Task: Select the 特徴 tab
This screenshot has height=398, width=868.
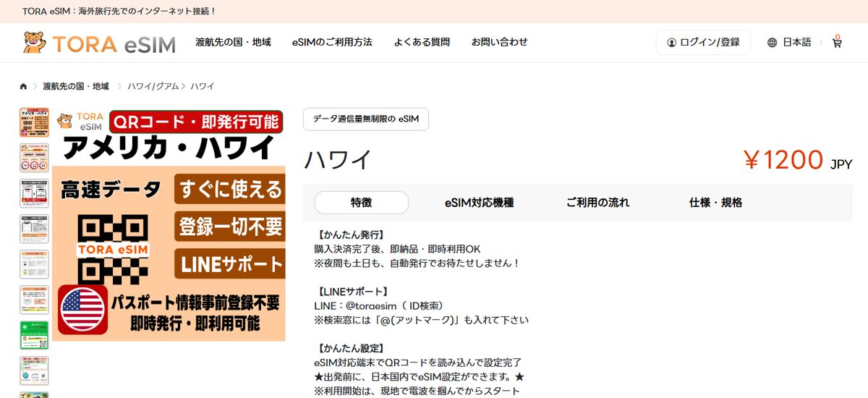Action: click(361, 203)
